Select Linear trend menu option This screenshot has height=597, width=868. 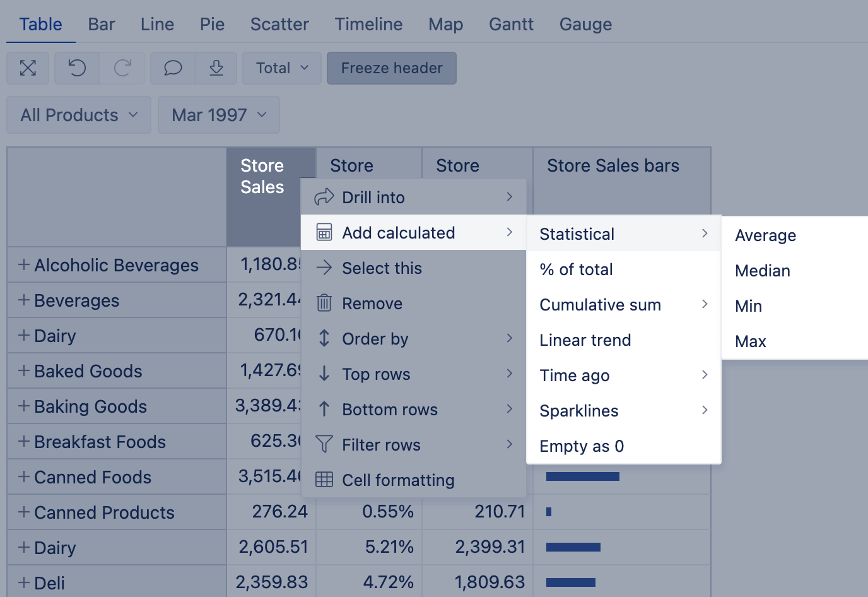point(585,340)
